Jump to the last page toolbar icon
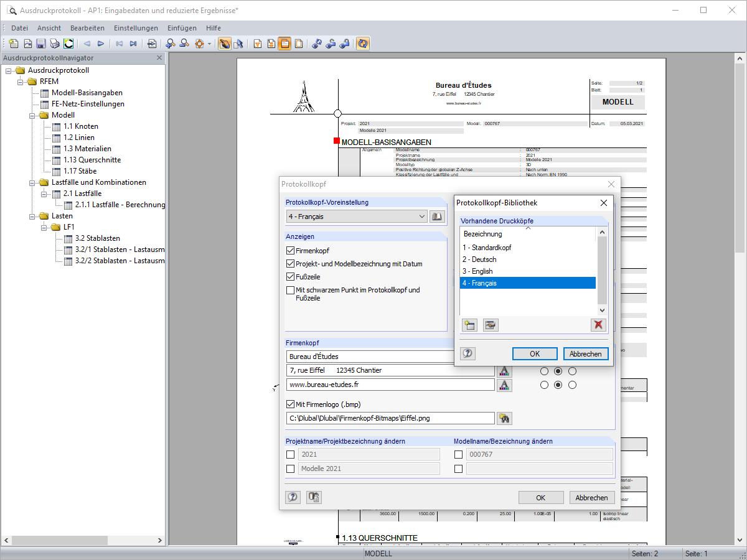Image resolution: width=747 pixels, height=560 pixels. pos(133,44)
